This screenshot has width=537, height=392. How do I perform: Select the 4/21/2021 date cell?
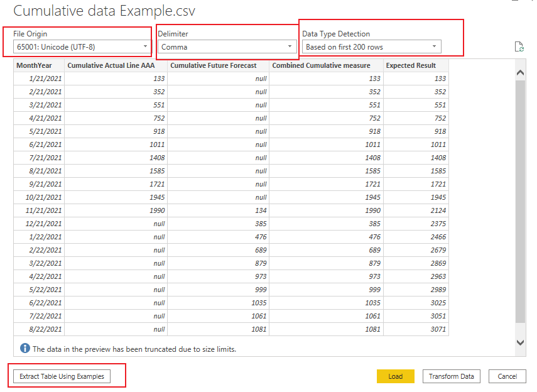[39, 118]
